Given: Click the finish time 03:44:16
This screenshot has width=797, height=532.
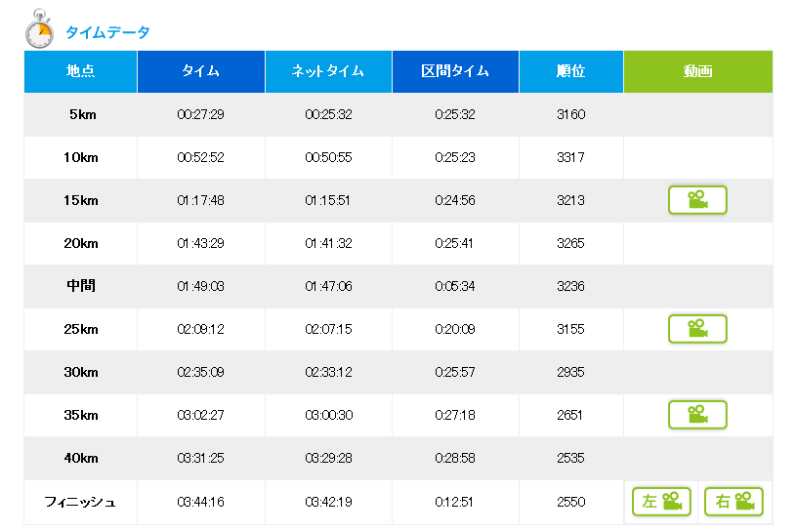Looking at the screenshot, I should coord(201,502).
